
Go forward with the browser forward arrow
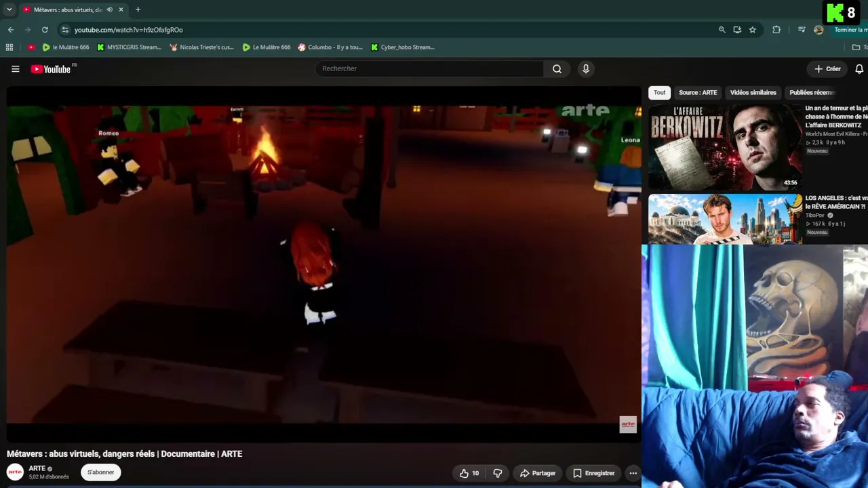point(28,30)
